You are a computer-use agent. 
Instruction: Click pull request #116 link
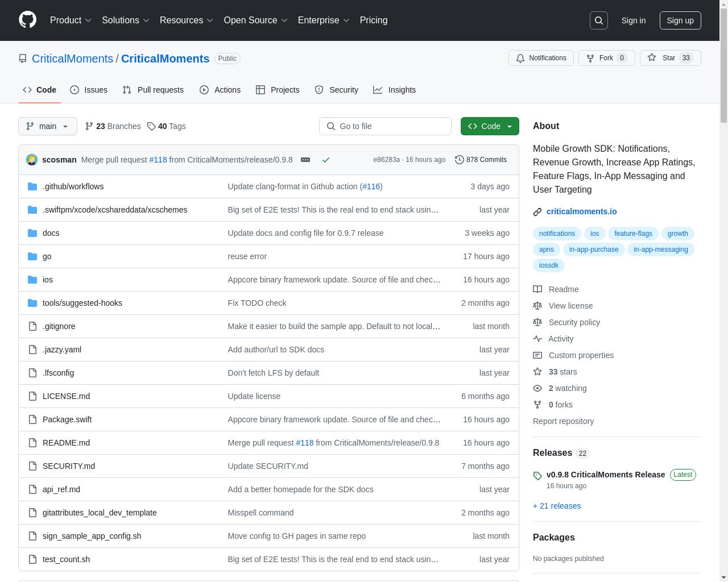click(x=371, y=186)
